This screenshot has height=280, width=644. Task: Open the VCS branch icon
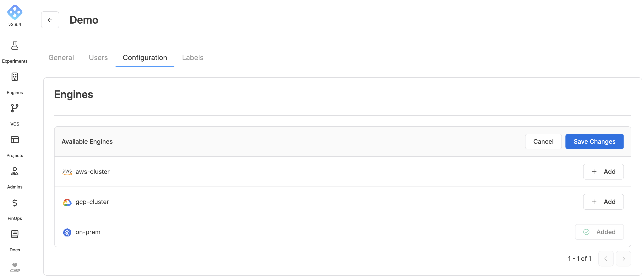(15, 108)
